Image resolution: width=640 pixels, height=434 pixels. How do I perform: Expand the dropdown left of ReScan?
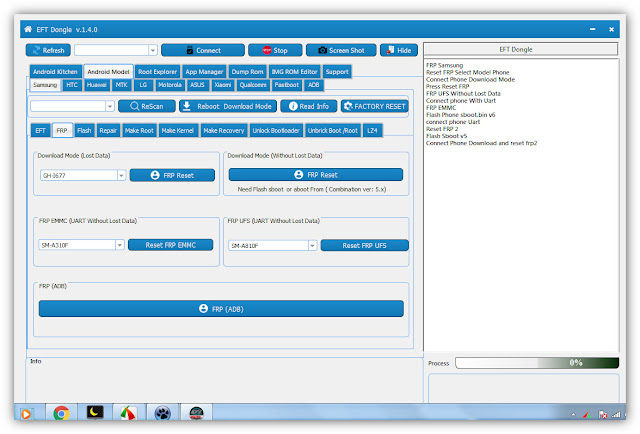click(x=109, y=106)
